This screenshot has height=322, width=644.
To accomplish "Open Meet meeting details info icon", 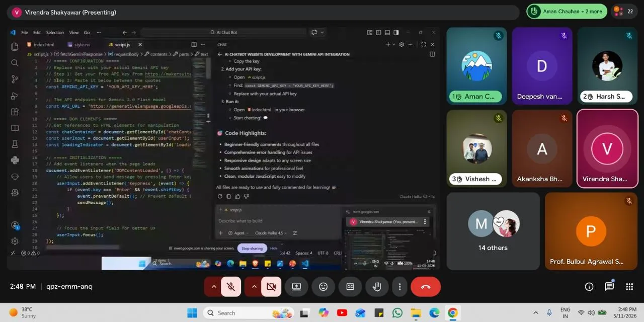I will coord(589,286).
